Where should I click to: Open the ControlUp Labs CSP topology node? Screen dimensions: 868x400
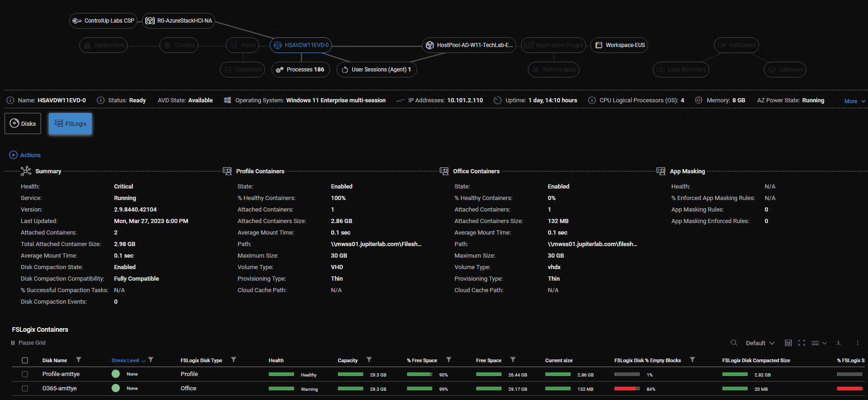click(x=103, y=21)
